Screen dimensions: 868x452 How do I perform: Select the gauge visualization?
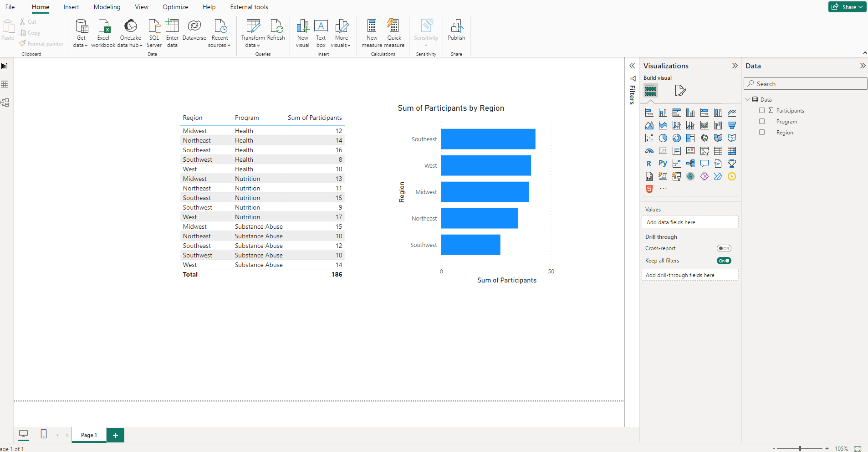[649, 150]
